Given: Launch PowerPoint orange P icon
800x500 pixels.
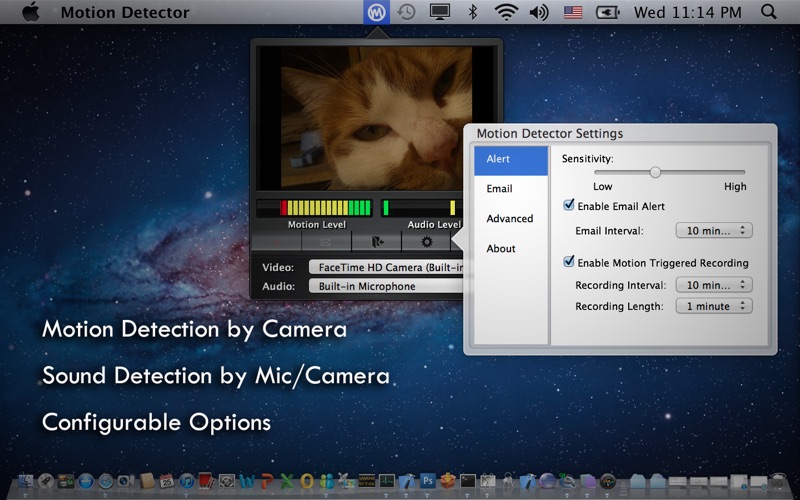Looking at the screenshot, I should pos(267,481).
